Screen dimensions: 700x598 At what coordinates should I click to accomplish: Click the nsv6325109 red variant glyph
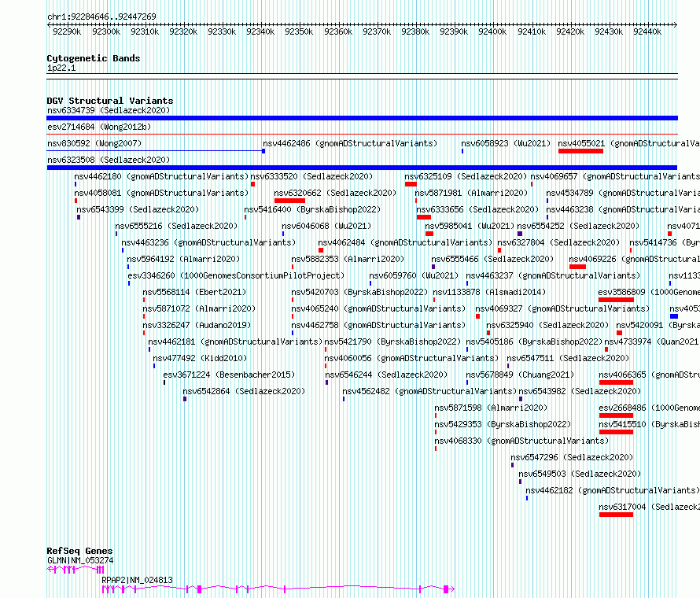point(411,184)
